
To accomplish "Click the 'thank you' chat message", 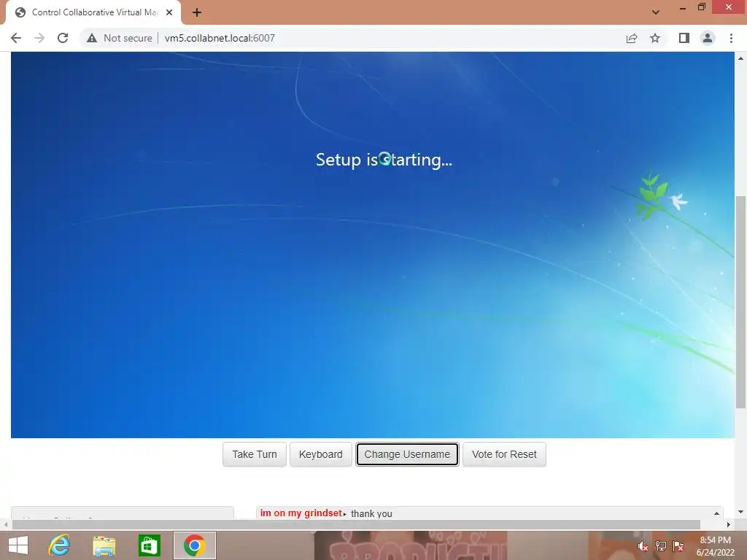I will [x=371, y=514].
